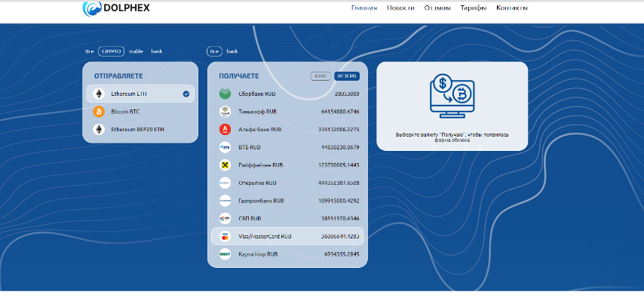Viewport: 644px width, 301px height.
Task: Click the dollar-to-bitcoin exchange monitor illustration
Action: pos(452,96)
